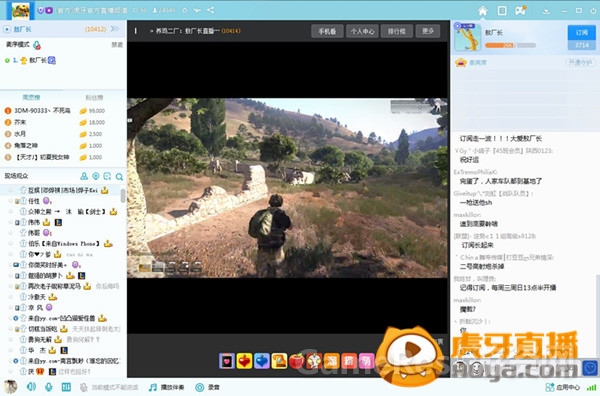
Task: Toggle speaker volume icon in bottom bar
Action: 31,387
